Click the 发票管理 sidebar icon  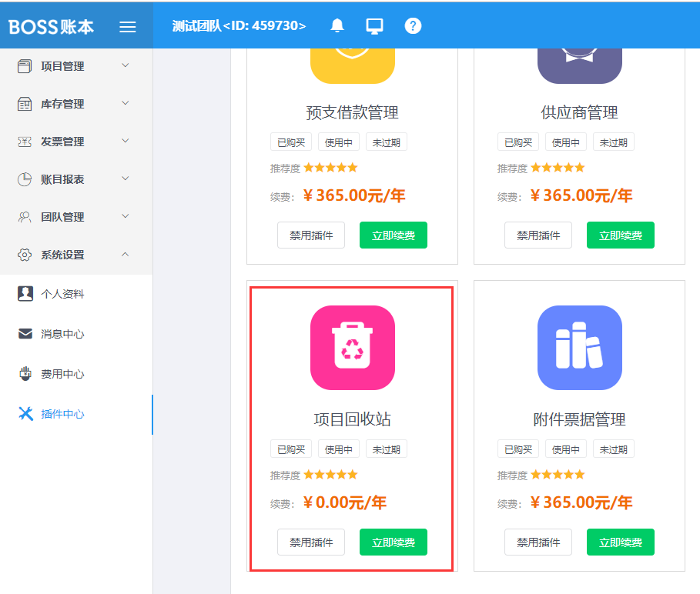tap(25, 142)
